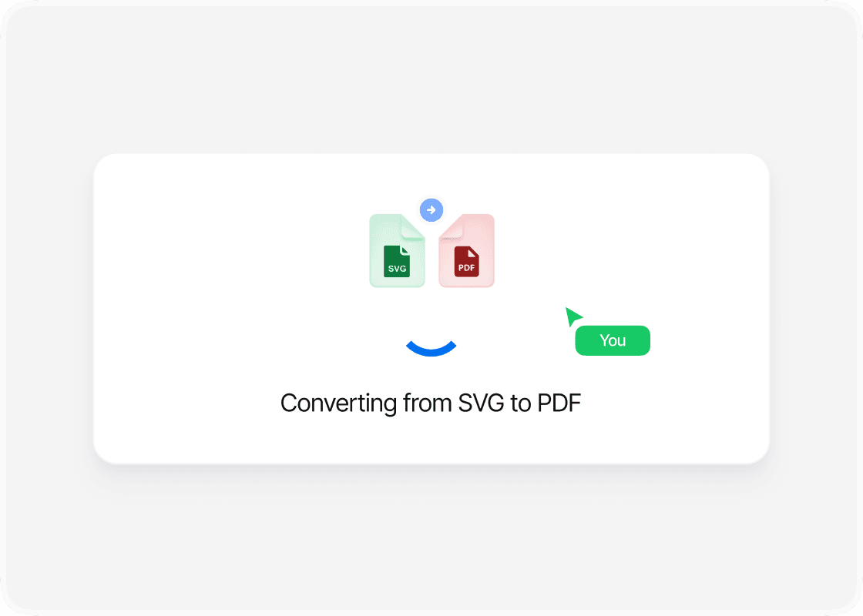Screen dimensions: 863x616
Task: Click the word from in the status message
Action: click(x=428, y=403)
